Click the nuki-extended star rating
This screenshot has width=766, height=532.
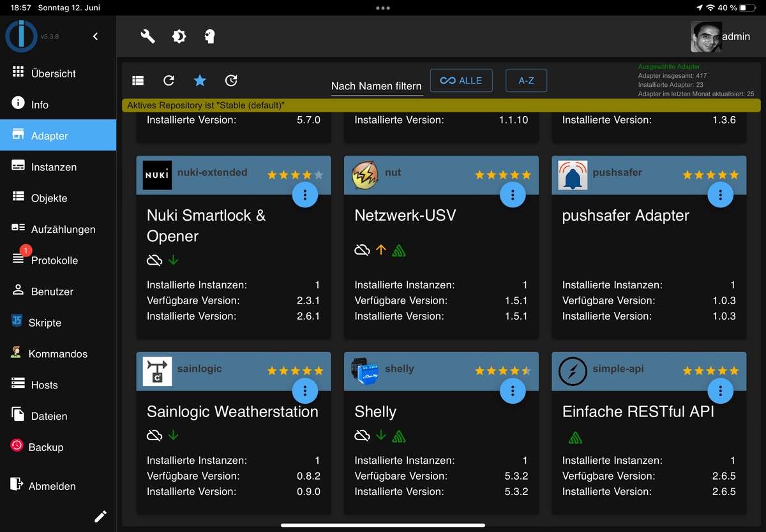(296, 175)
